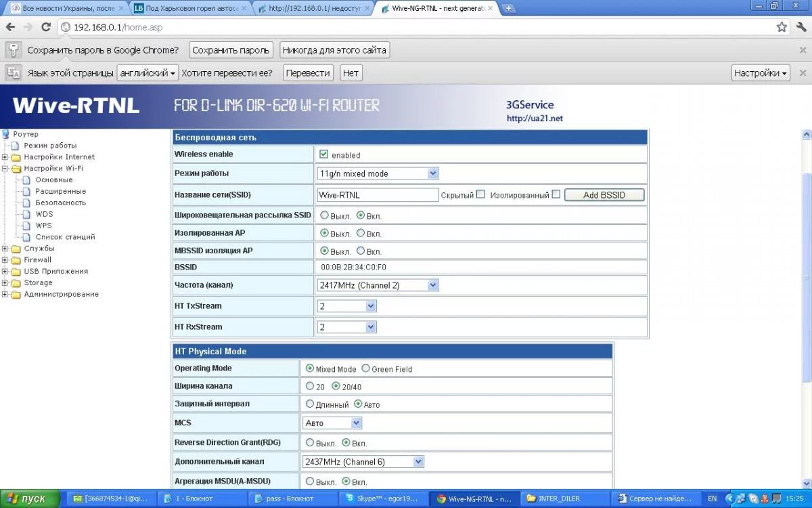Select channel width 20
Viewport: 812px width, 508px height.
(310, 386)
